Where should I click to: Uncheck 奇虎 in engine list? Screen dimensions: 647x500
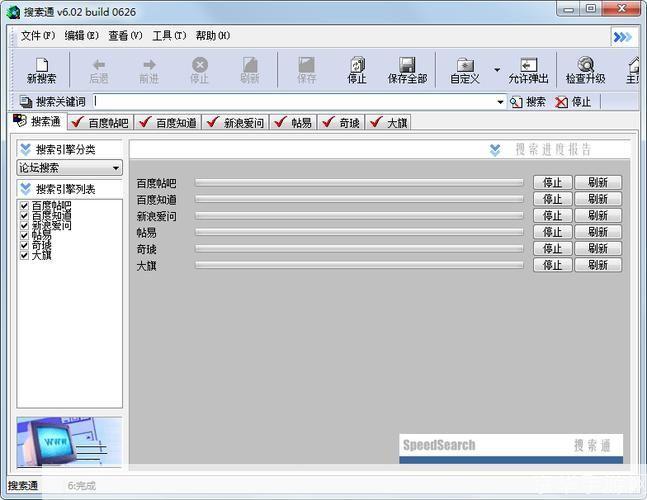(24, 245)
